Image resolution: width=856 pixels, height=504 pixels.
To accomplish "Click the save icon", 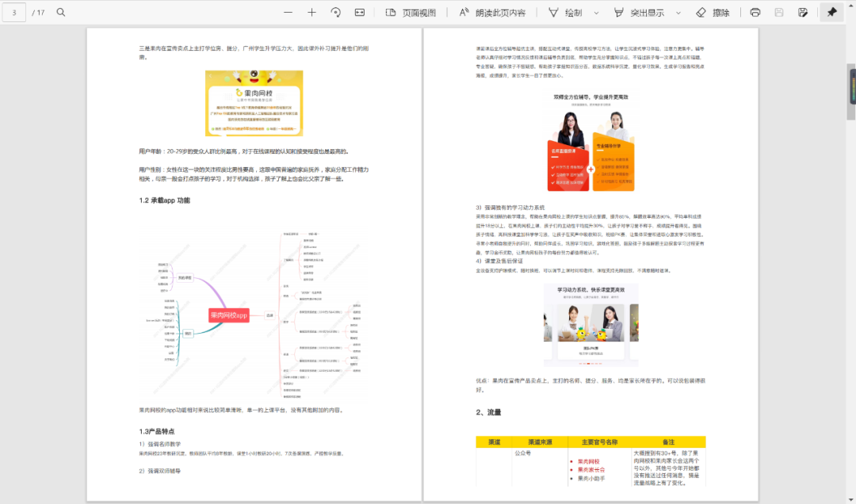I will pyautogui.click(x=779, y=12).
